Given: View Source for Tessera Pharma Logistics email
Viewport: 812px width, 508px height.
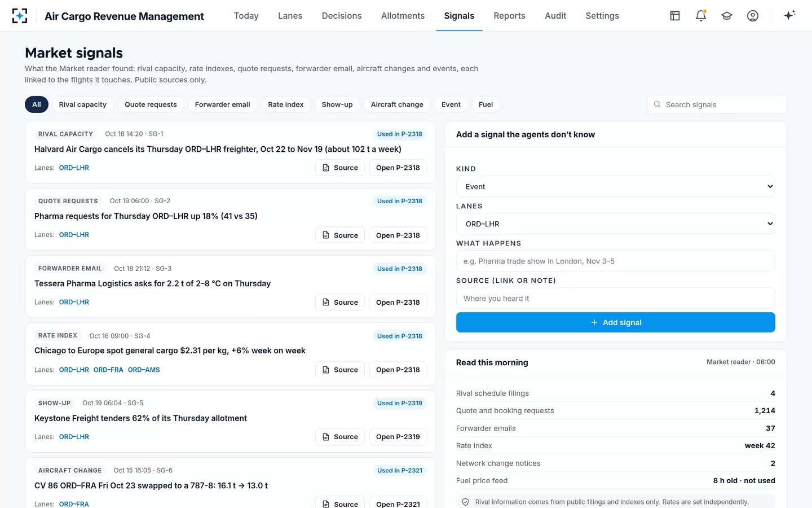Looking at the screenshot, I should [x=340, y=302].
